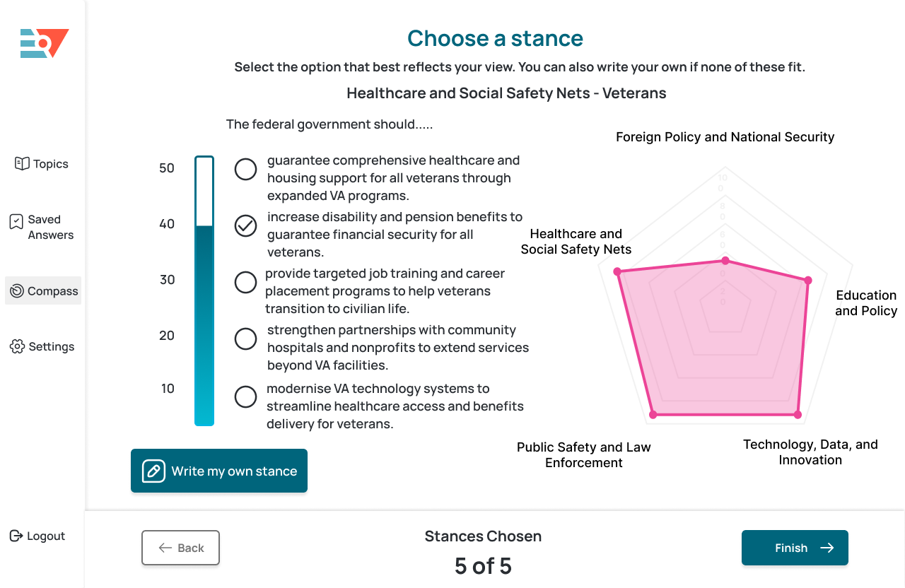Select community hospitals partnerships option
The height and width of the screenshot is (588, 905).
pos(245,339)
